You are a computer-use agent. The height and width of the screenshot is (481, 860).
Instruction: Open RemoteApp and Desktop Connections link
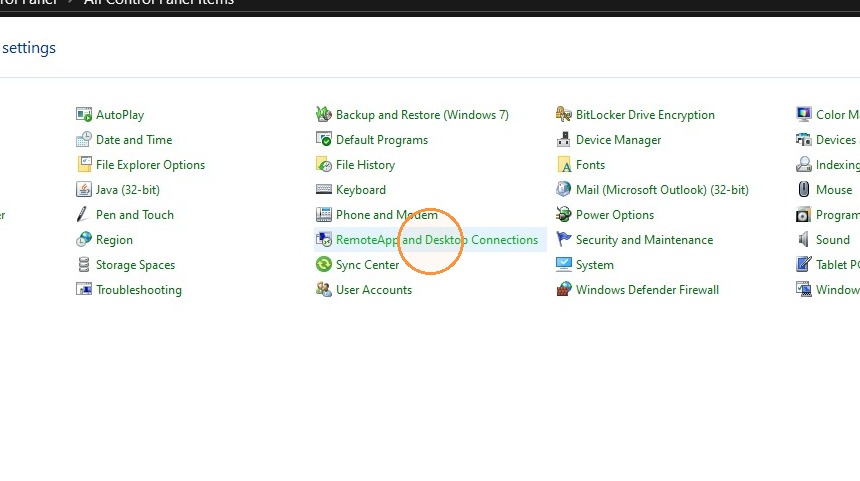point(437,240)
